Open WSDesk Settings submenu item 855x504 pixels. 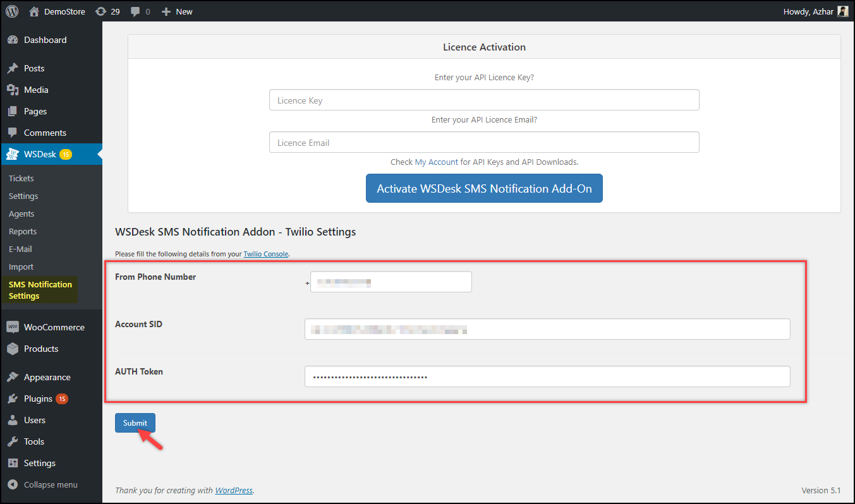[23, 196]
